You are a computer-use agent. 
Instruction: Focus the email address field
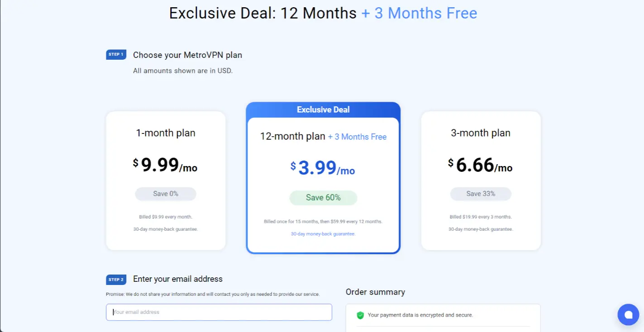pyautogui.click(x=219, y=312)
